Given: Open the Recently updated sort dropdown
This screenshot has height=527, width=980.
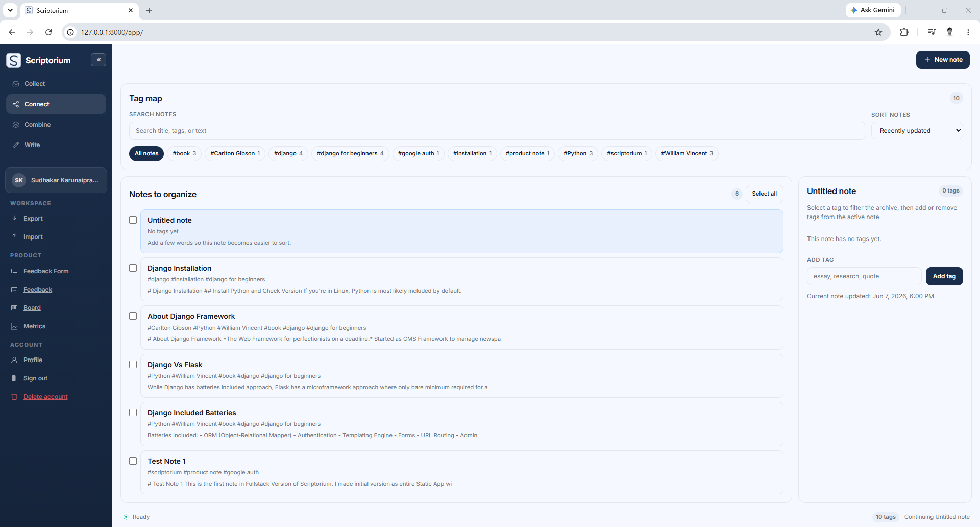Looking at the screenshot, I should [x=917, y=131].
